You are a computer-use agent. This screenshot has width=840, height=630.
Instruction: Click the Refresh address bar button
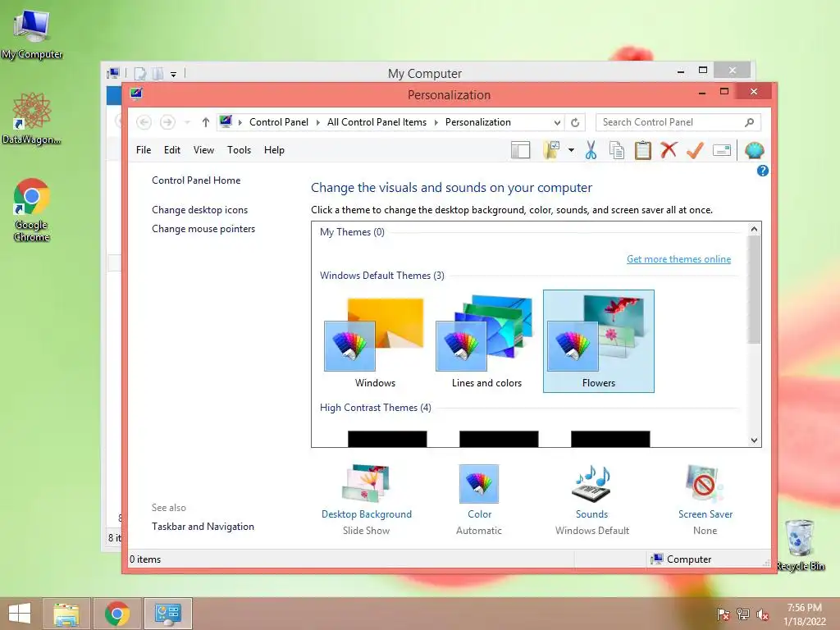pyautogui.click(x=575, y=123)
